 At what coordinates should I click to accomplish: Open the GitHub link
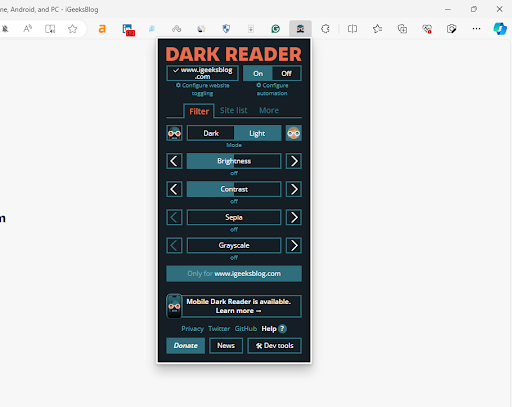tap(246, 329)
